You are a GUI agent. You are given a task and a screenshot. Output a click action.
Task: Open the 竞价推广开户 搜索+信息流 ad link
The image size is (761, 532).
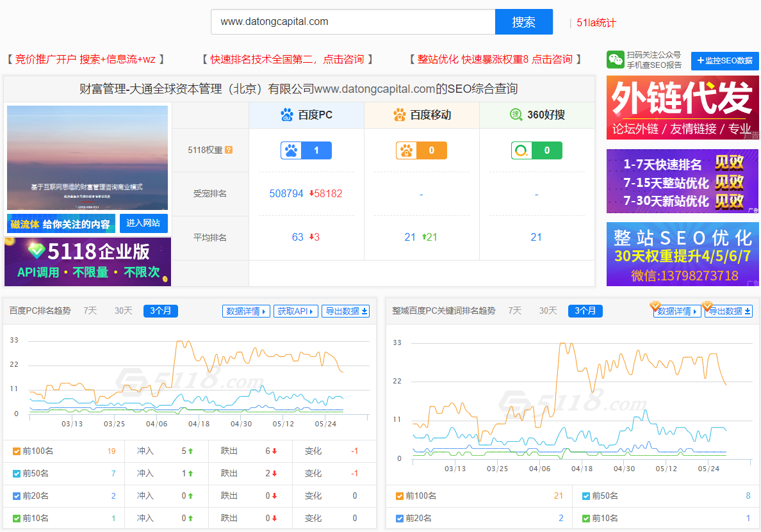tap(85, 60)
